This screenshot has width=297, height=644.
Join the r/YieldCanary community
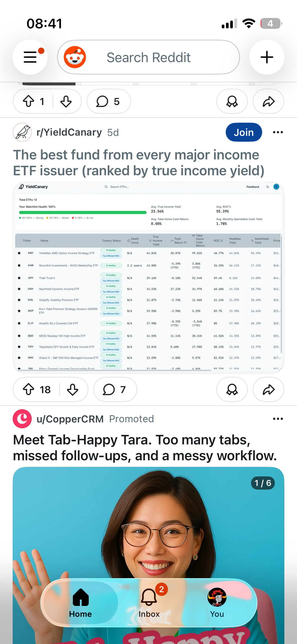(244, 132)
